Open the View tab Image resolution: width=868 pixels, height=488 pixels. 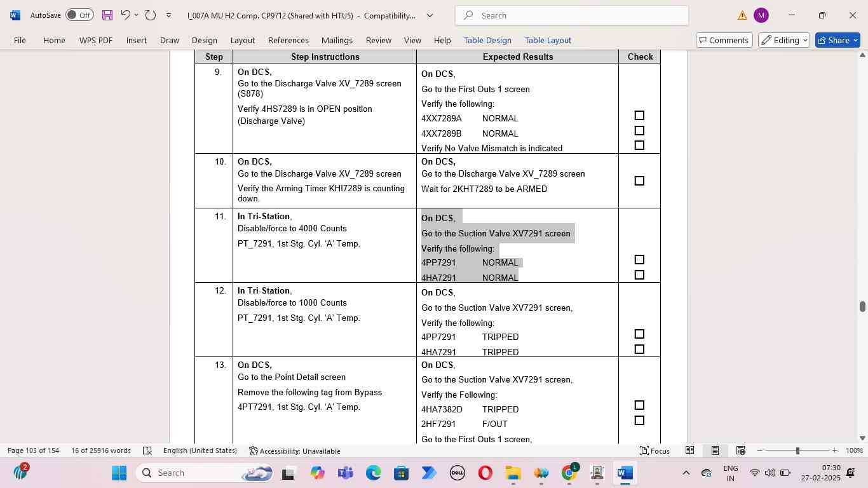pos(412,40)
